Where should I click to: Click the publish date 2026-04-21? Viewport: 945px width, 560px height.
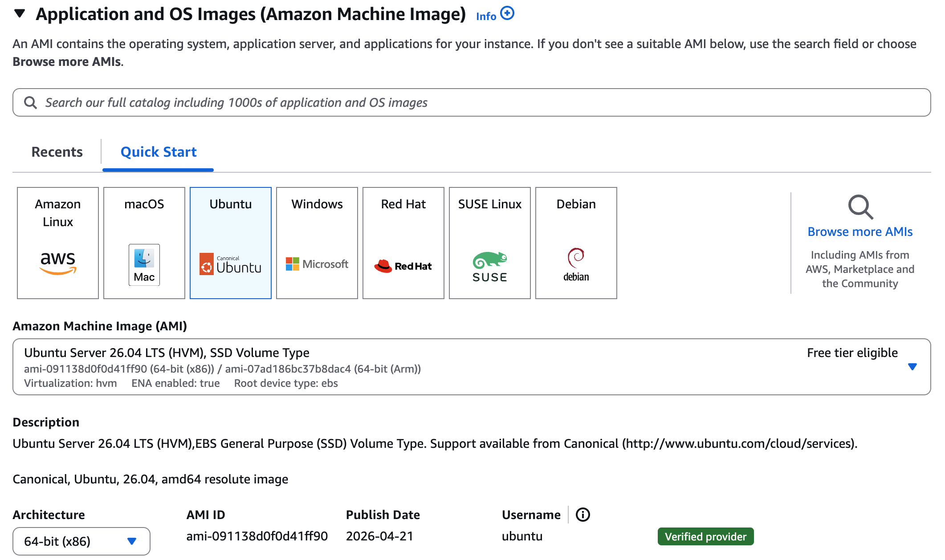click(x=379, y=536)
